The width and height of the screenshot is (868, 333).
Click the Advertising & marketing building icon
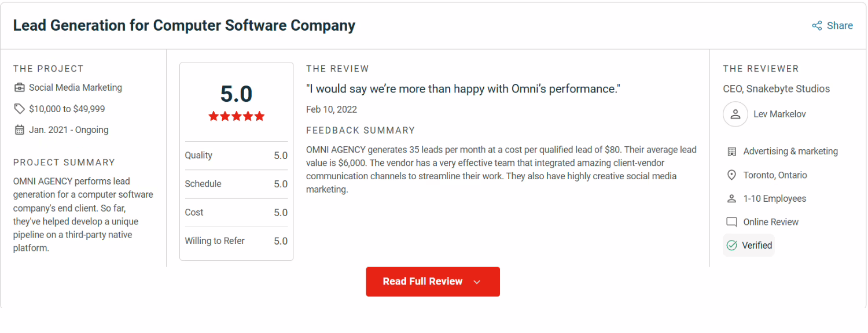click(731, 151)
